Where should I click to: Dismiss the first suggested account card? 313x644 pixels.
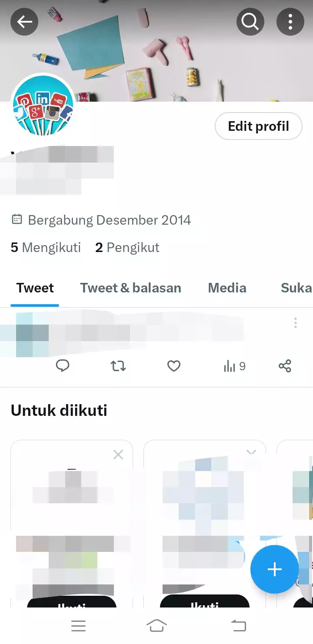click(x=118, y=455)
